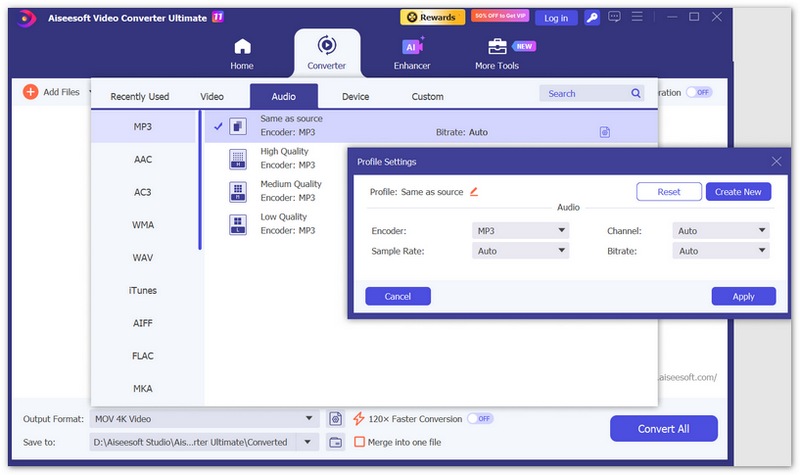Image resolution: width=800 pixels, height=475 pixels.
Task: Open the Output Format dropdown
Action: (x=205, y=419)
